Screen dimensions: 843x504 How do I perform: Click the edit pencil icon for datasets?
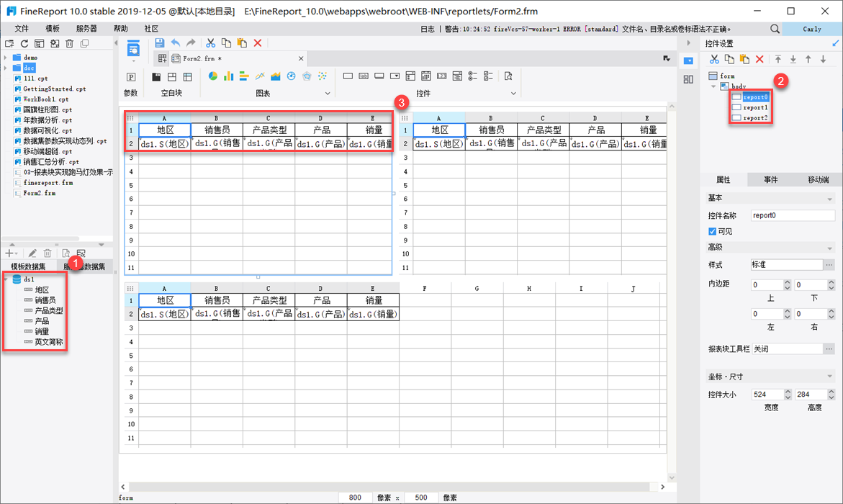pos(32,253)
